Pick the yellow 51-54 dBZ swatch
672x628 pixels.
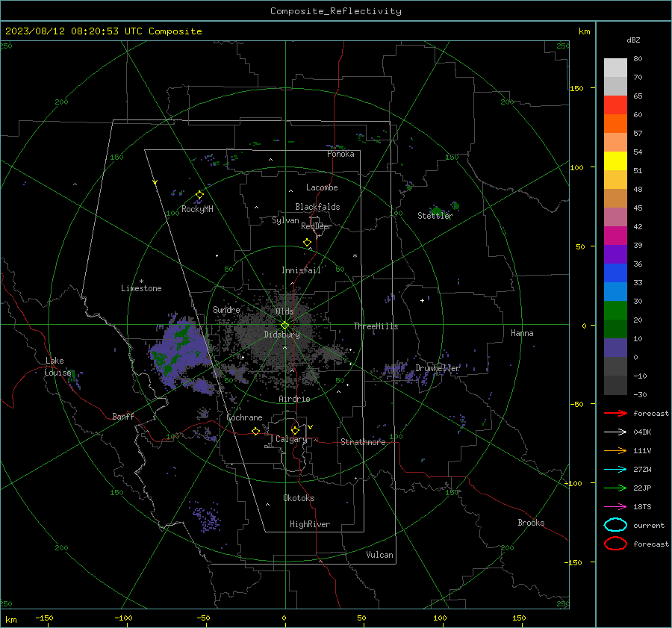click(615, 161)
